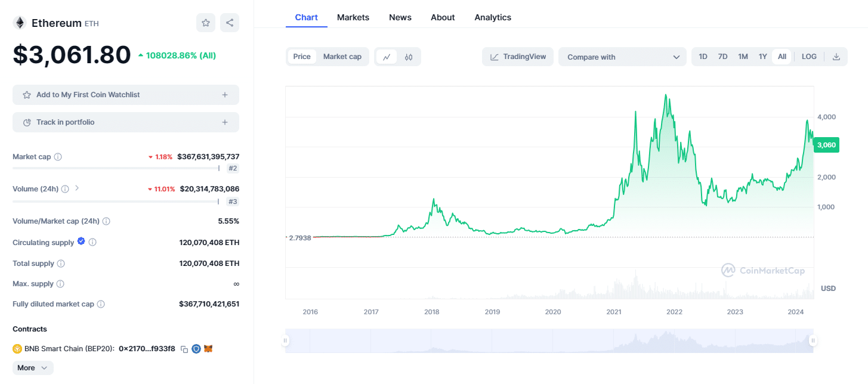868x384 pixels.
Task: Expand the More contracts dropdown
Action: point(33,368)
